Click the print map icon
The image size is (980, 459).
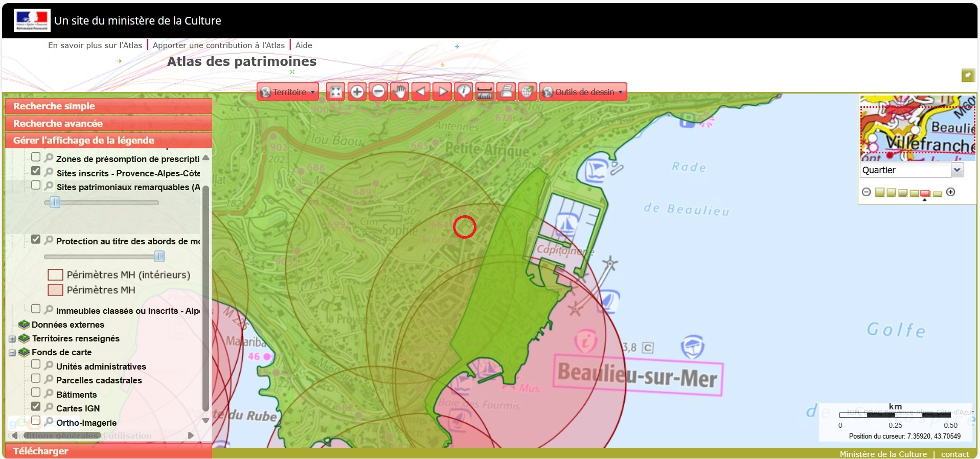[x=506, y=92]
